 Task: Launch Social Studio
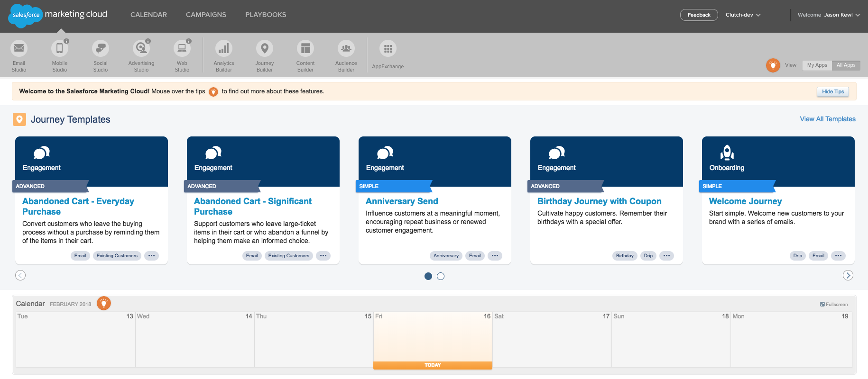pyautogui.click(x=101, y=55)
